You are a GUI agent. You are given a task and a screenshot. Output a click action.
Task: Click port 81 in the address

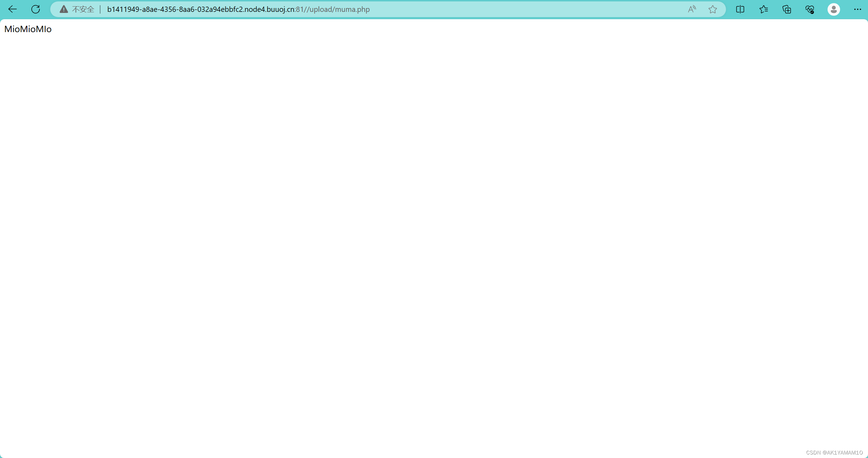pyautogui.click(x=300, y=9)
